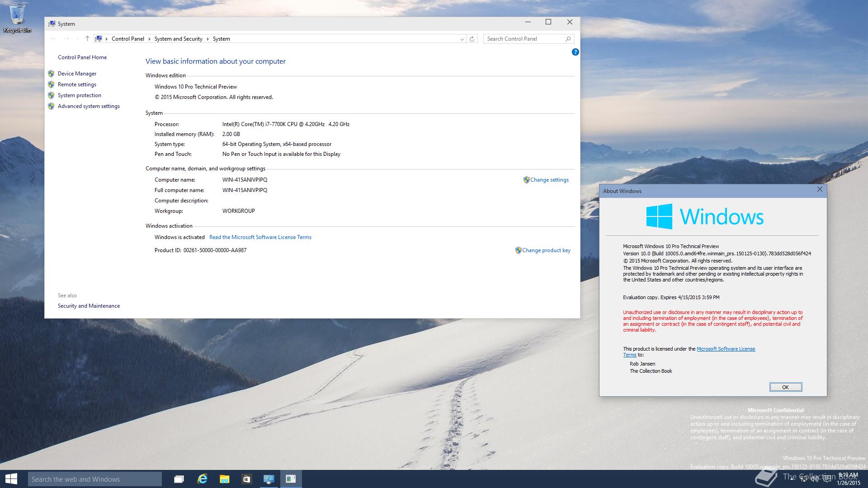The height and width of the screenshot is (488, 868).
Task: Select the System breadcrumb item
Action: pos(222,39)
